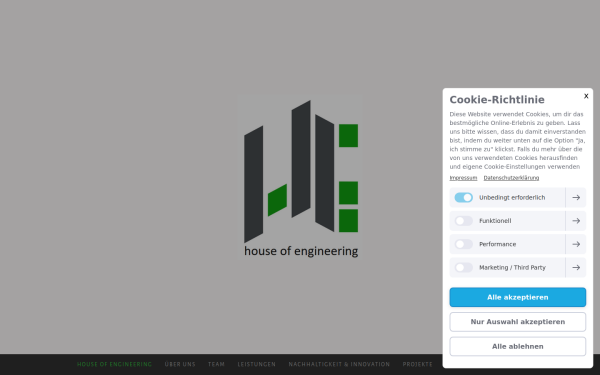Go to HOUSE OF ENGINEERING nav item
600x375 pixels.
point(114,364)
